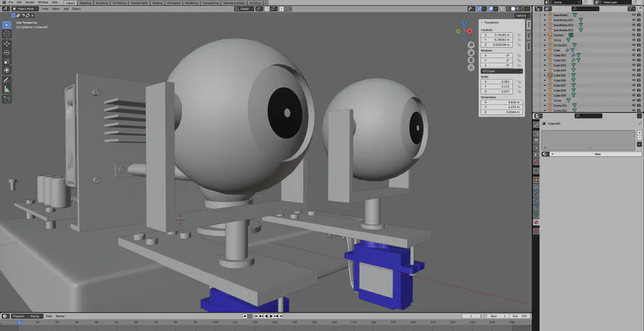Add a material slot with plus button
This screenshot has width=644, height=331.
(640, 133)
